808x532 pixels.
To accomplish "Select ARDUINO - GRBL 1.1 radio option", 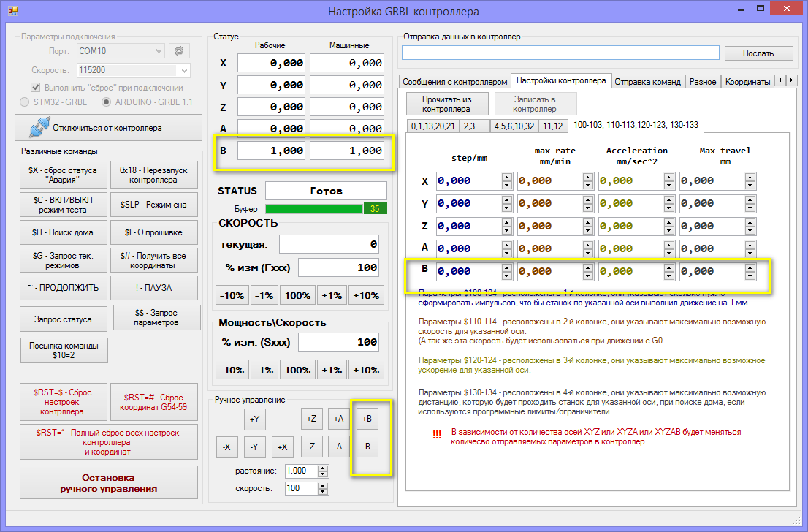I will 147,102.
